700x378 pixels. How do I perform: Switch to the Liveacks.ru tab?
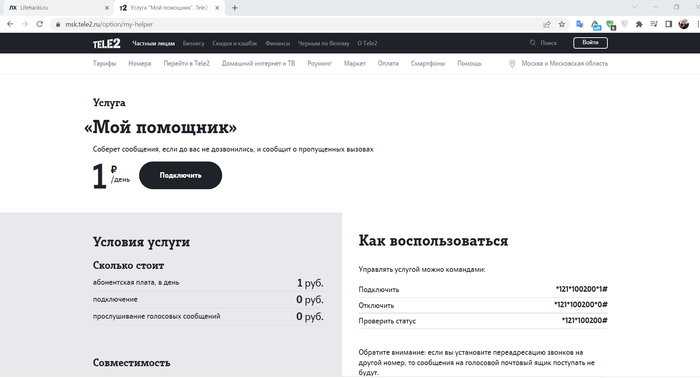pyautogui.click(x=59, y=8)
